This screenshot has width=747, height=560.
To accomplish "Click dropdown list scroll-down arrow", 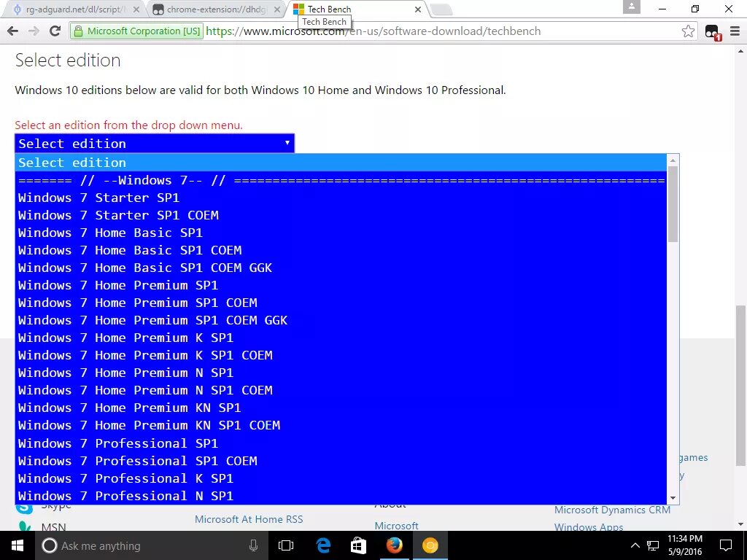I will [x=673, y=498].
